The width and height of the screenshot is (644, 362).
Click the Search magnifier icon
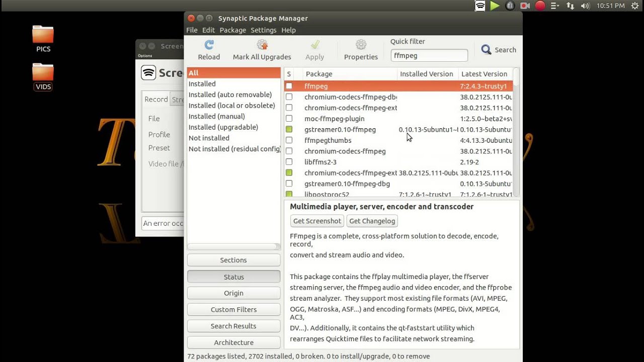486,50
